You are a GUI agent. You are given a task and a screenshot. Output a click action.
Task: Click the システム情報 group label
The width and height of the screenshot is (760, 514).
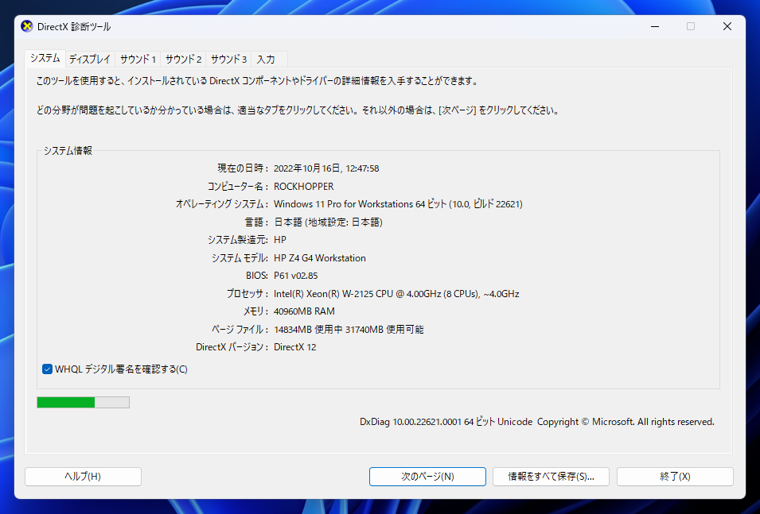(68, 151)
